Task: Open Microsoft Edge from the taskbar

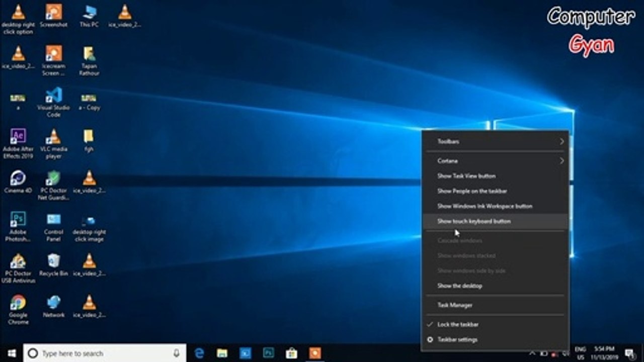Action: coord(199,353)
